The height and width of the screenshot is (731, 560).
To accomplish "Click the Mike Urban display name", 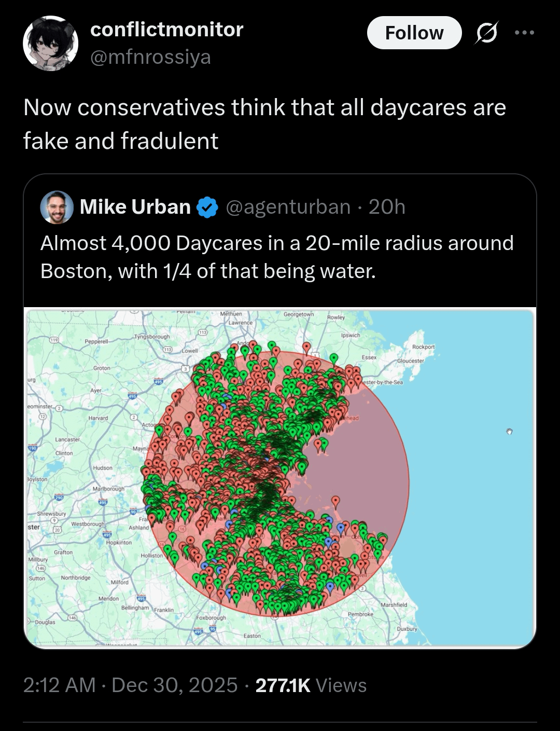I will click(x=135, y=207).
